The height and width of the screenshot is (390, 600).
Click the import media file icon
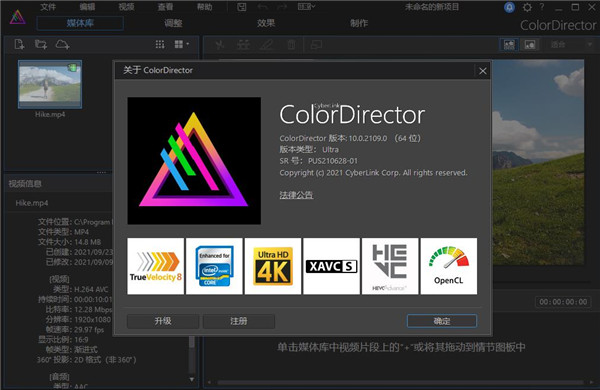pyautogui.click(x=19, y=44)
